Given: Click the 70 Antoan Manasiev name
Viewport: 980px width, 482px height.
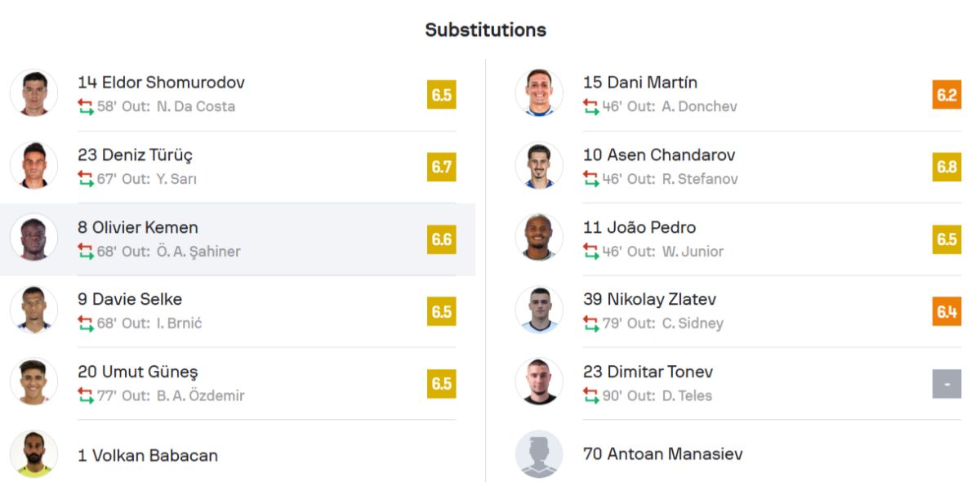Looking at the screenshot, I should pos(663,454).
